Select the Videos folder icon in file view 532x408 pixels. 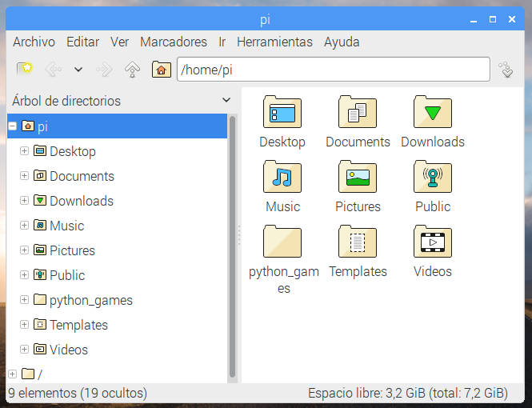point(433,242)
